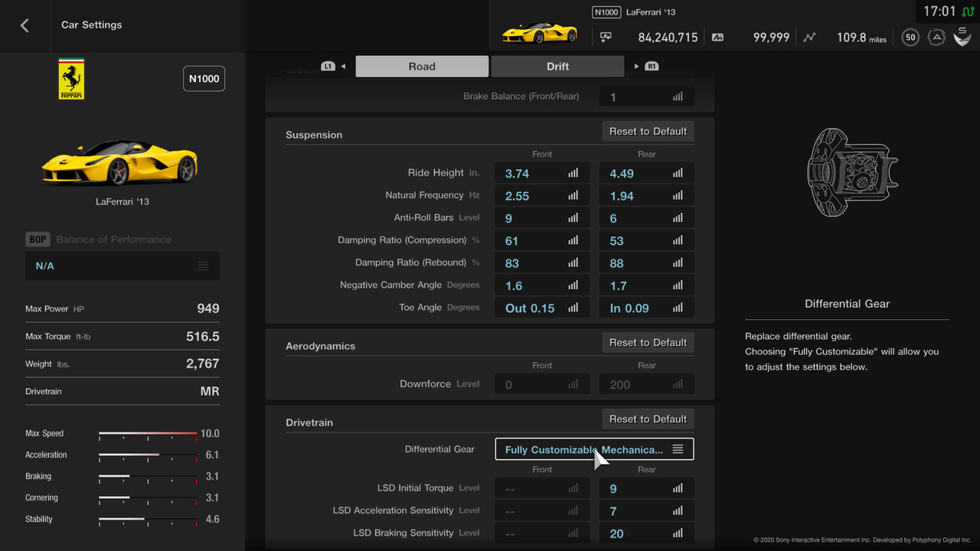Screen dimensions: 980x551
Task: Adjust Brake Balance value 1
Action: pyautogui.click(x=647, y=97)
